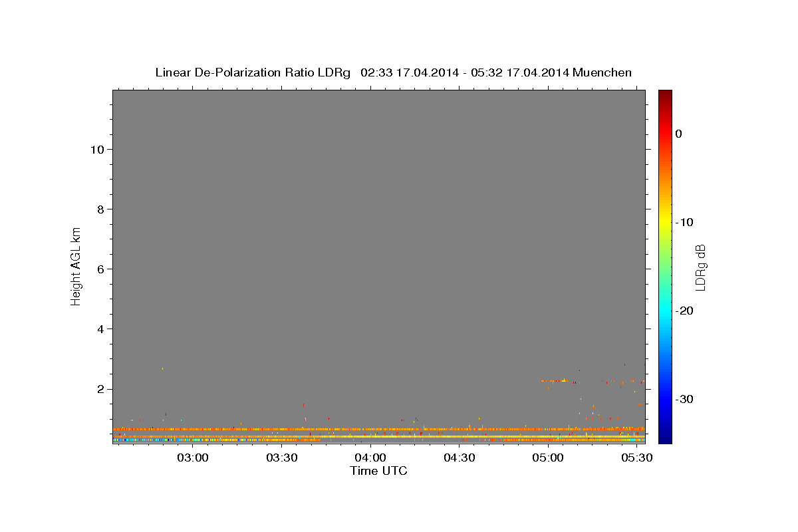This screenshot has width=798, height=532.
Task: Click the 04:00 time axis label
Action: pyautogui.click(x=370, y=458)
